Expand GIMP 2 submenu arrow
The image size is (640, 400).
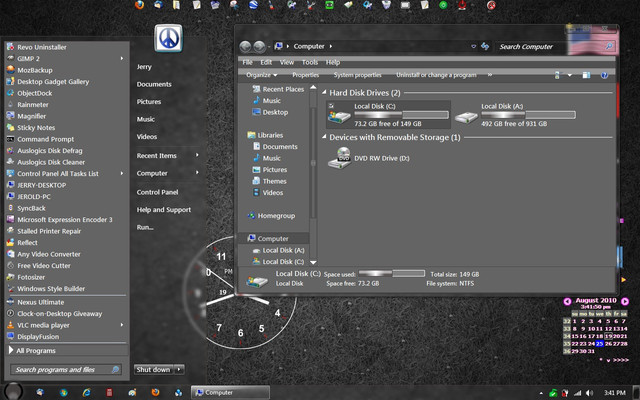pyautogui.click(x=122, y=58)
